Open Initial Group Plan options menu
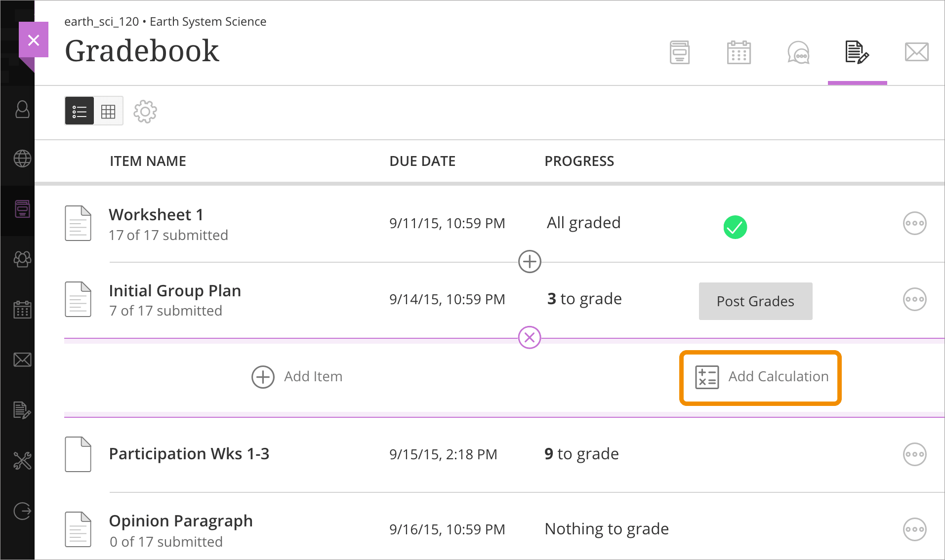Screen dimensions: 945x560 click(914, 299)
